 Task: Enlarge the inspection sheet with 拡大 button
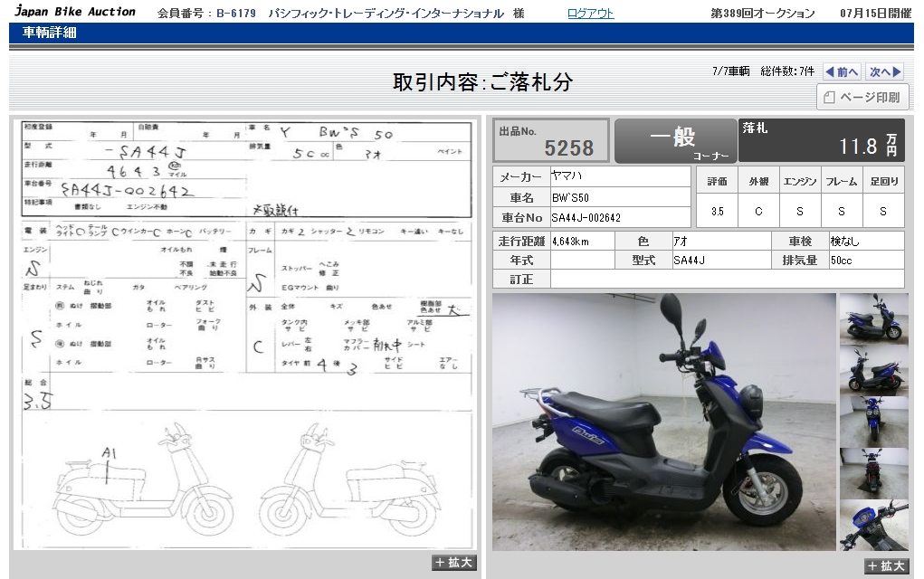[453, 562]
